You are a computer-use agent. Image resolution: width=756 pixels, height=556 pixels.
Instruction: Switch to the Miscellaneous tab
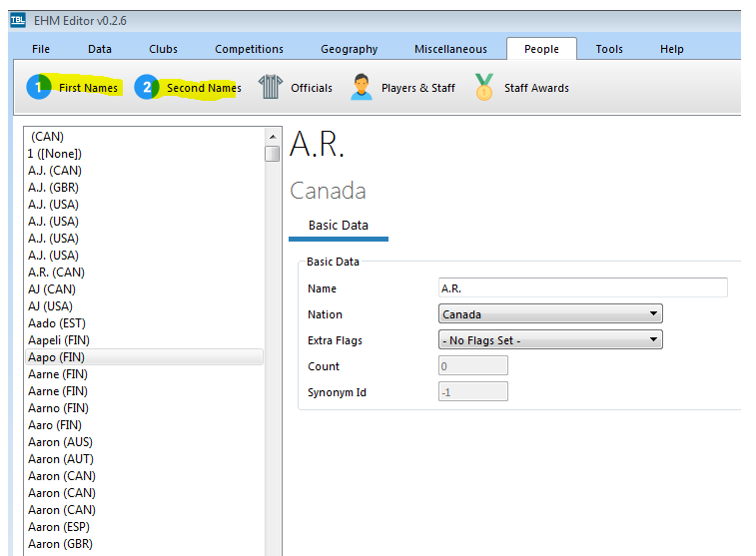(x=450, y=49)
